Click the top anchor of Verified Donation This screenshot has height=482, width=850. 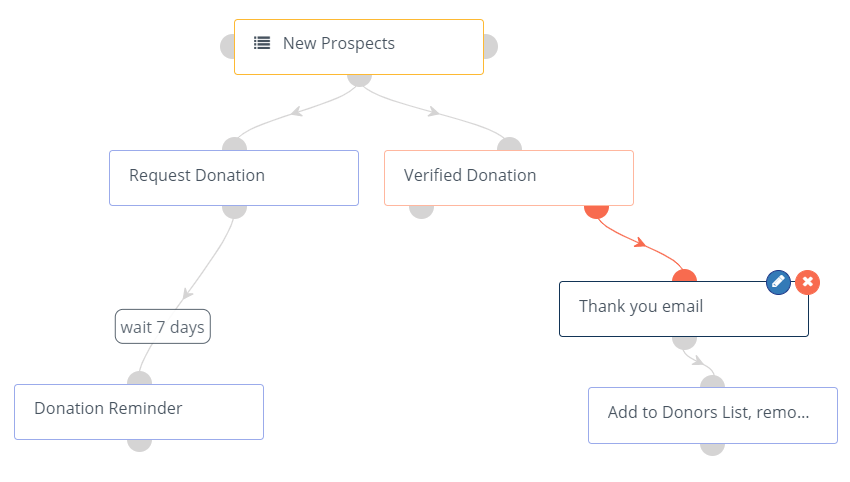[509, 144]
